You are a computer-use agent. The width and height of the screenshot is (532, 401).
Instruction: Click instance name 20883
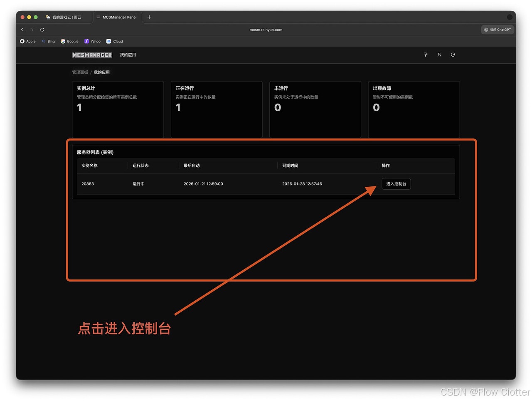88,184
